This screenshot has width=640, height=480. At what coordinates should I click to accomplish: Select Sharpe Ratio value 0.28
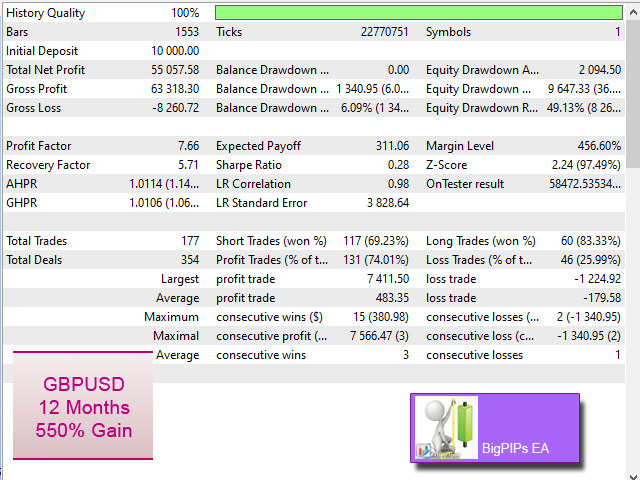point(398,165)
